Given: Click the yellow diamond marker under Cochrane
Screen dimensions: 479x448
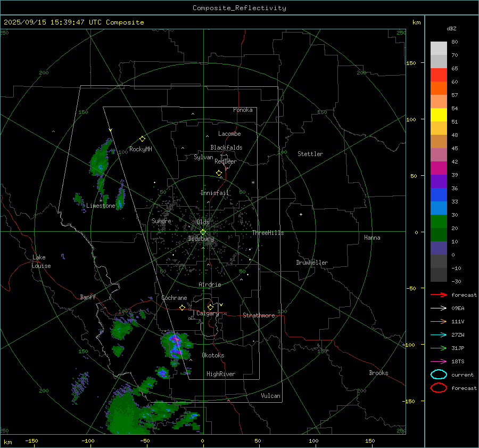Looking at the screenshot, I should (182, 308).
